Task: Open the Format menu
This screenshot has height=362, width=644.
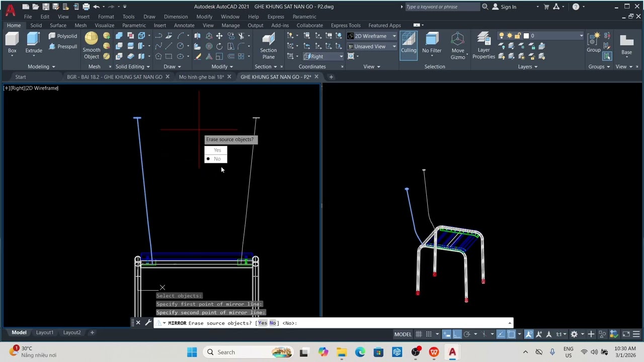Action: click(106, 17)
